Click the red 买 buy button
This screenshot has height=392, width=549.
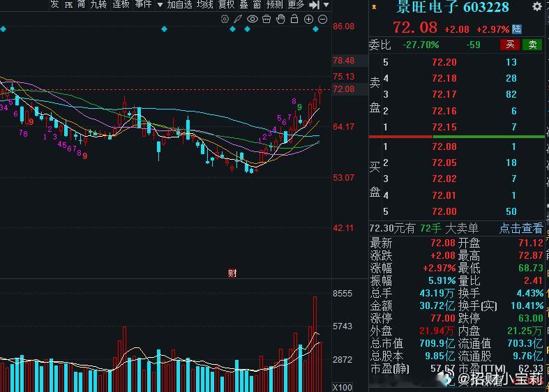(x=510, y=45)
